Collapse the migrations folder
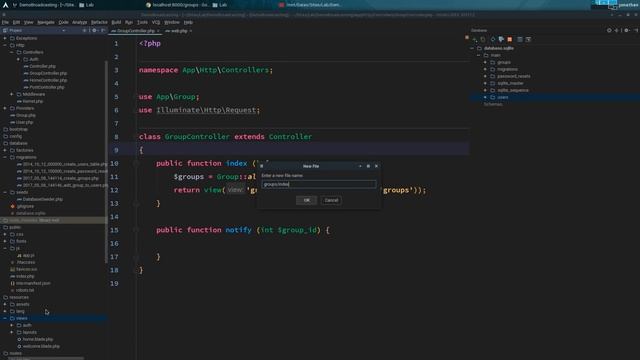 (x=5, y=157)
